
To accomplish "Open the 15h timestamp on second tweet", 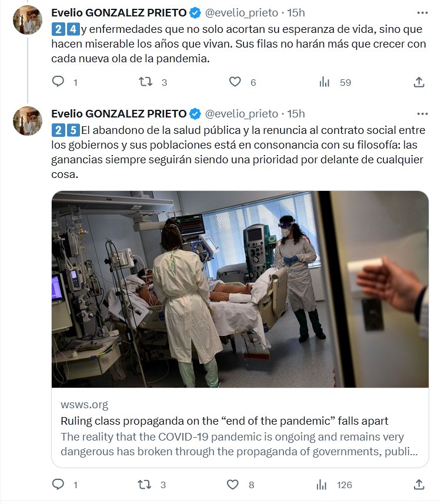I will (296, 113).
